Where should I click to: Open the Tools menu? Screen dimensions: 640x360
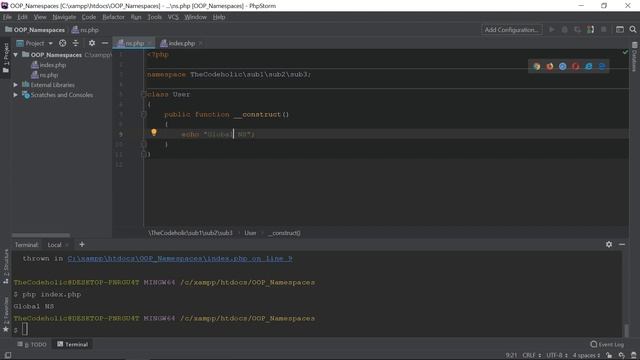pos(154,17)
